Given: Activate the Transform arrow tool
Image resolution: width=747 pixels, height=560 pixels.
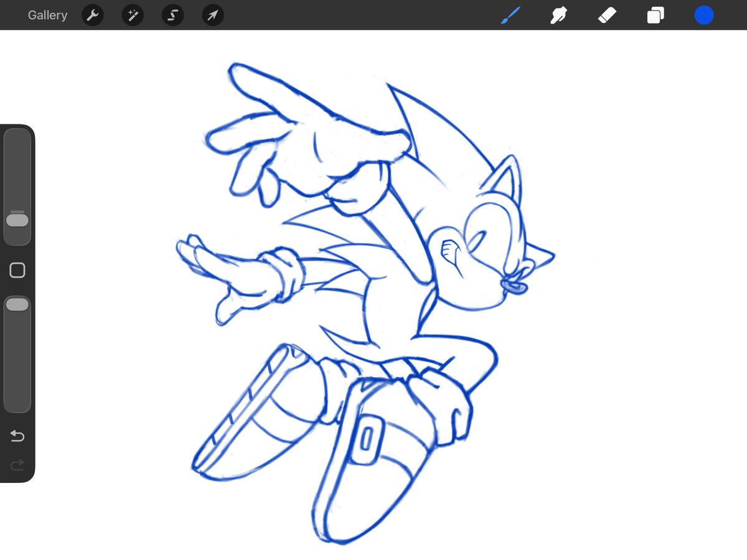Looking at the screenshot, I should pyautogui.click(x=213, y=16).
